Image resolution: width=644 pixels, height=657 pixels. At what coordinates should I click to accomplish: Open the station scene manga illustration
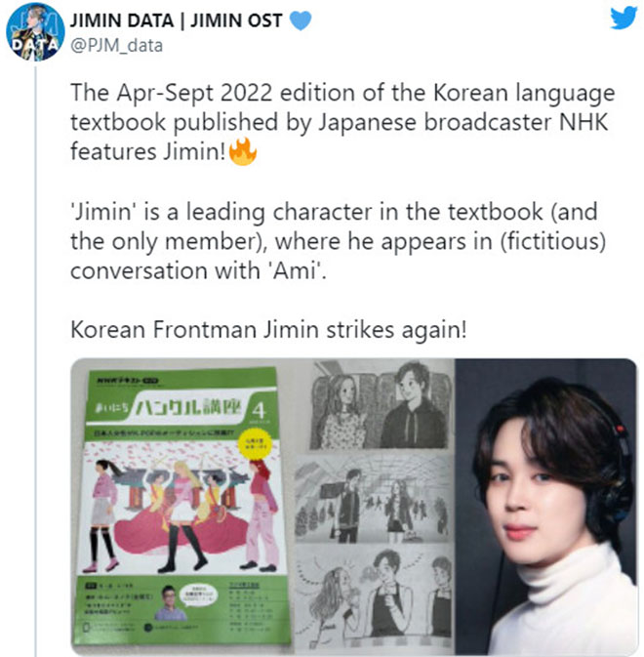372,500
